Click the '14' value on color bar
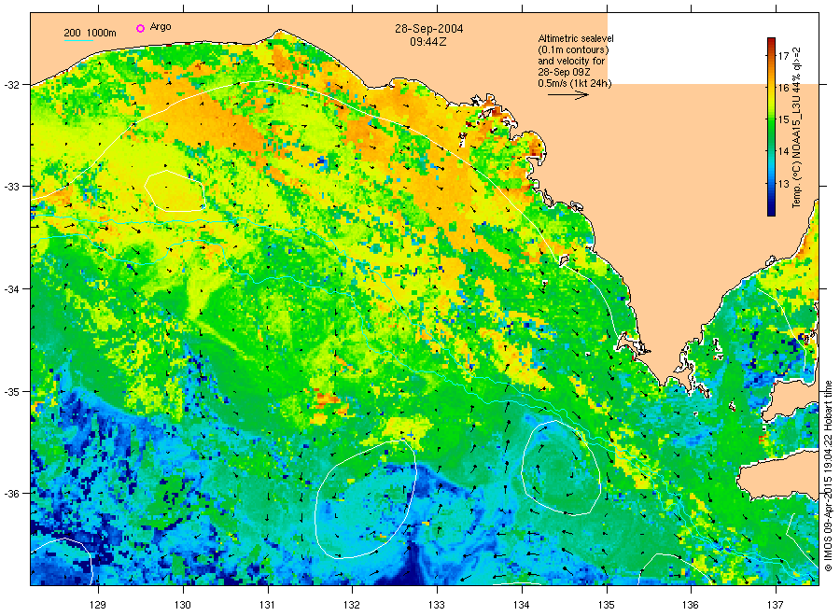 tap(783, 151)
